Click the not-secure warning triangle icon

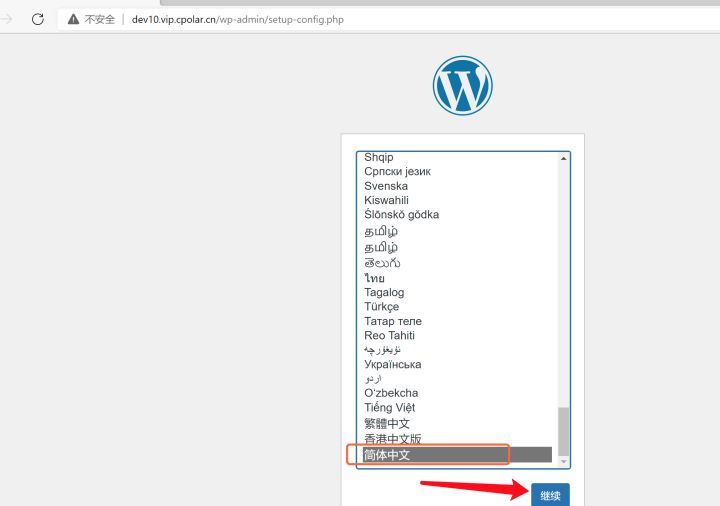(73, 19)
